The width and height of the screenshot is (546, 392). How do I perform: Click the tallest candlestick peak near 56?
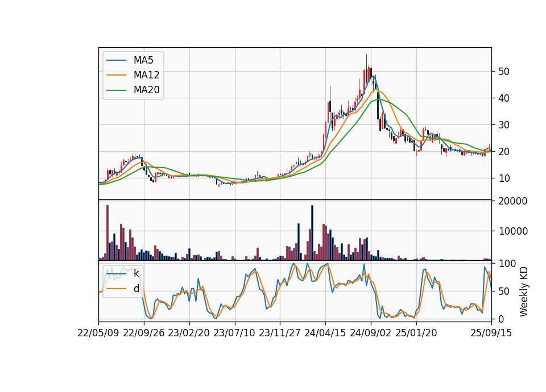coord(366,68)
